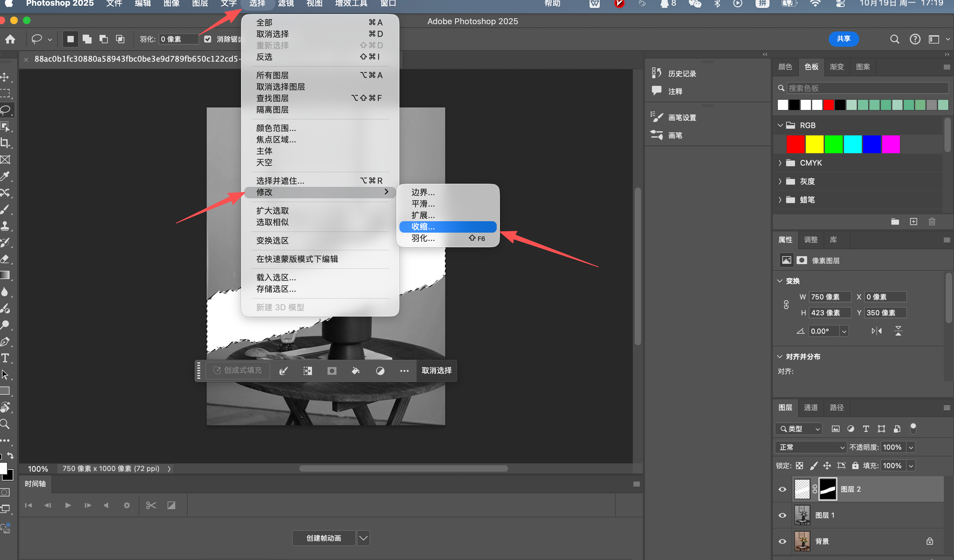Select the Rectangular Marquee tool
This screenshot has width=954, height=560.
[x=5, y=93]
